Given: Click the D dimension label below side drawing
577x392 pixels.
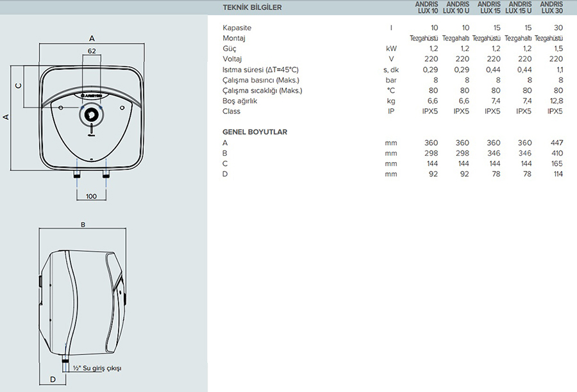Looking at the screenshot, I should click(53, 379).
